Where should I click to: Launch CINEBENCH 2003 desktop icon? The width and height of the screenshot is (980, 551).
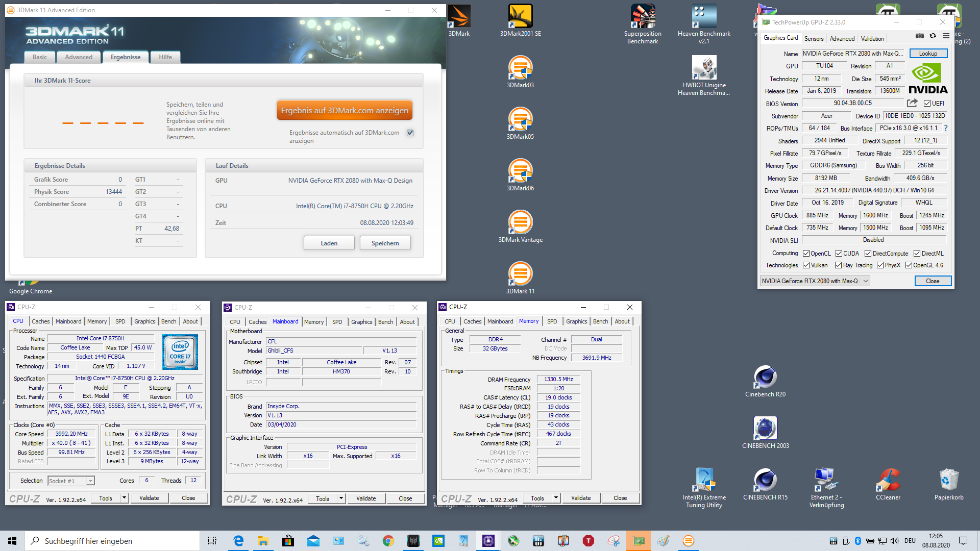point(765,433)
